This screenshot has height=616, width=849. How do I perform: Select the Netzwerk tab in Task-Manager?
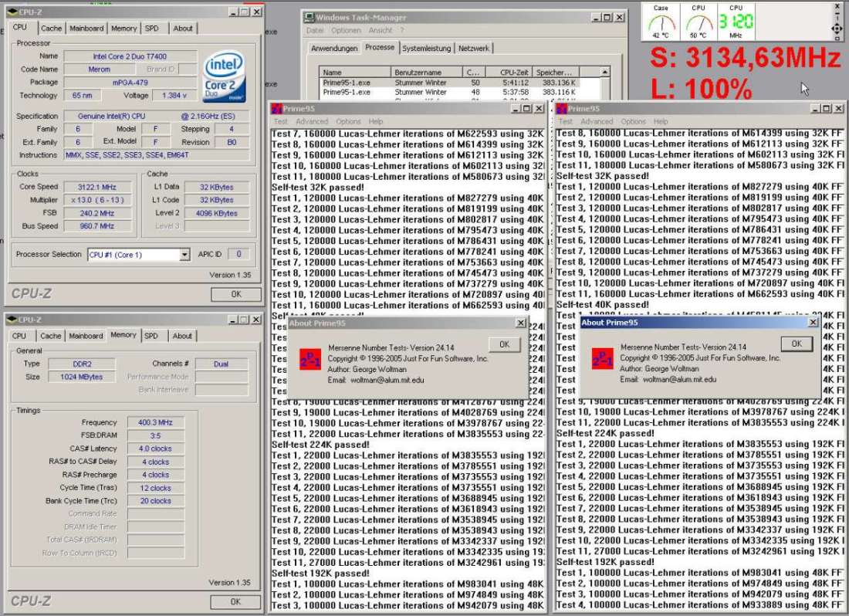[x=474, y=48]
